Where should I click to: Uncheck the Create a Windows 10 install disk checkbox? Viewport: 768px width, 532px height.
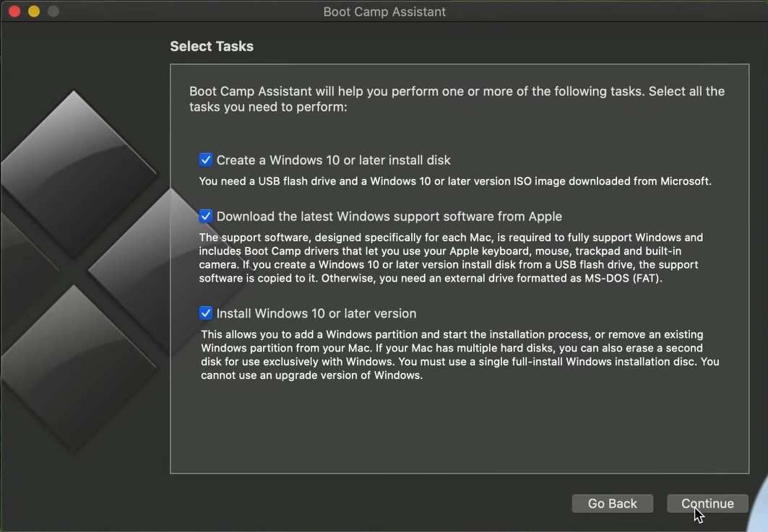click(x=206, y=160)
